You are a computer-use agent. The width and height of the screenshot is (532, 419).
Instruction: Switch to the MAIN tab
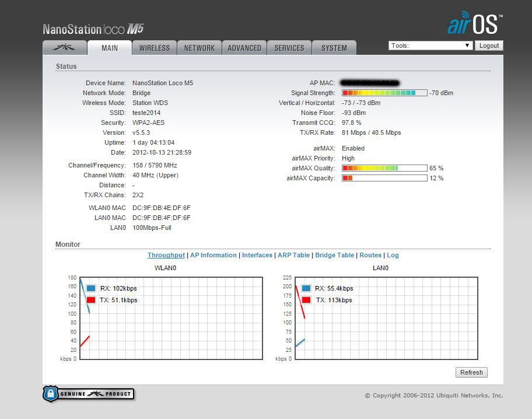(110, 48)
